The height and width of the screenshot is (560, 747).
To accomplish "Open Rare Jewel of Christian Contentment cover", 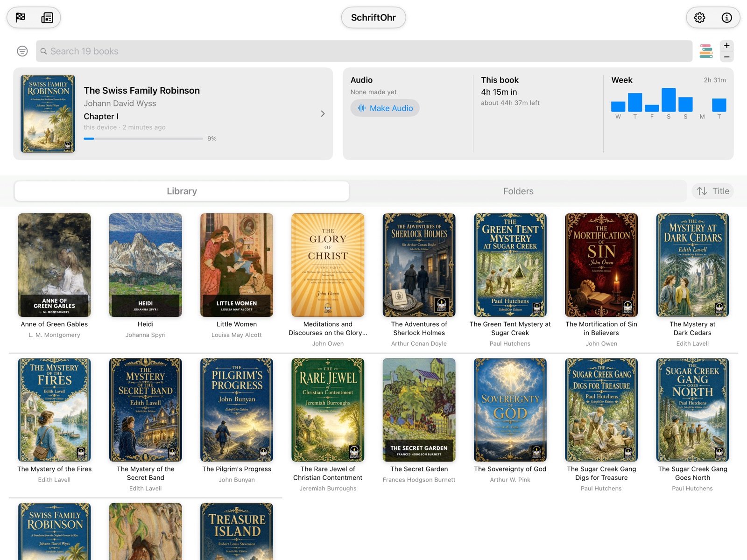I will coord(328,410).
